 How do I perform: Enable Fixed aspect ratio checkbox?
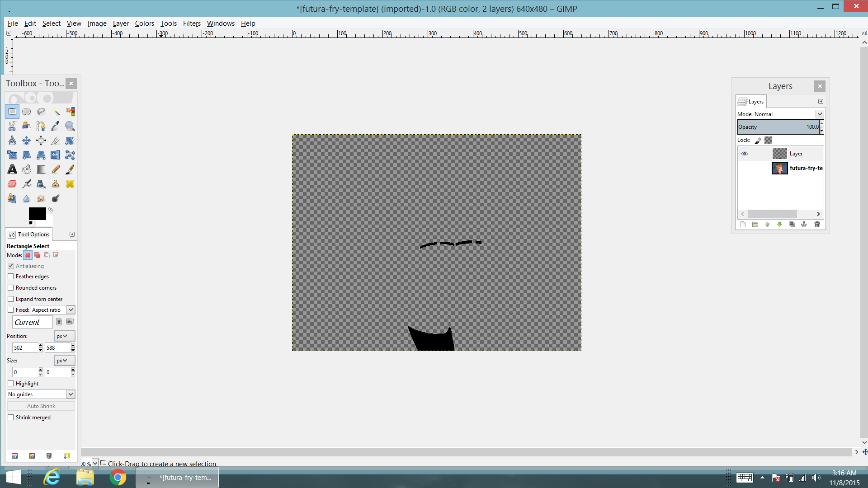[11, 310]
